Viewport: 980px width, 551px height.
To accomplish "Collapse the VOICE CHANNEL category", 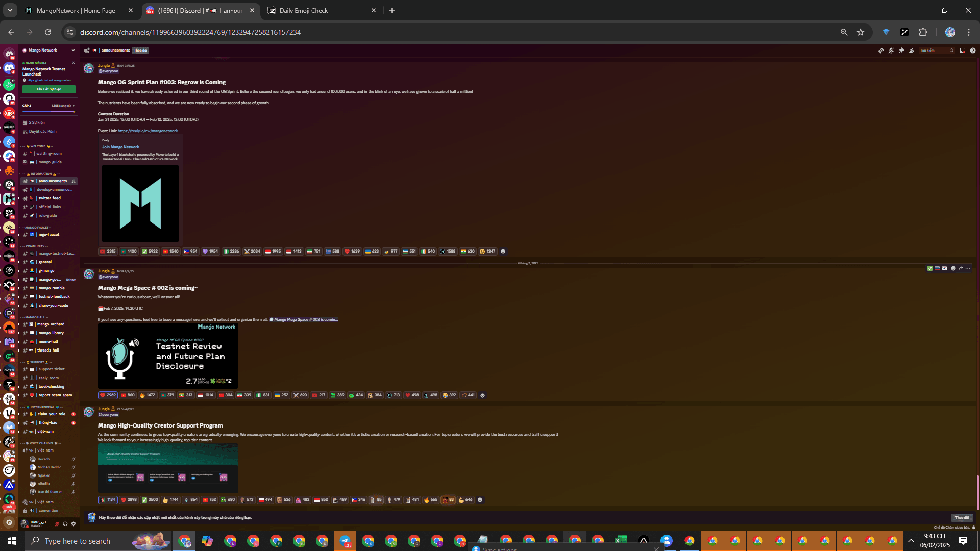I will tap(41, 443).
